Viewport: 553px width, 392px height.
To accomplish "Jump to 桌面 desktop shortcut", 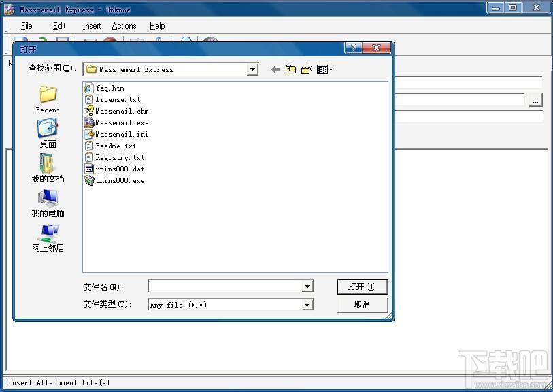I will [x=48, y=133].
